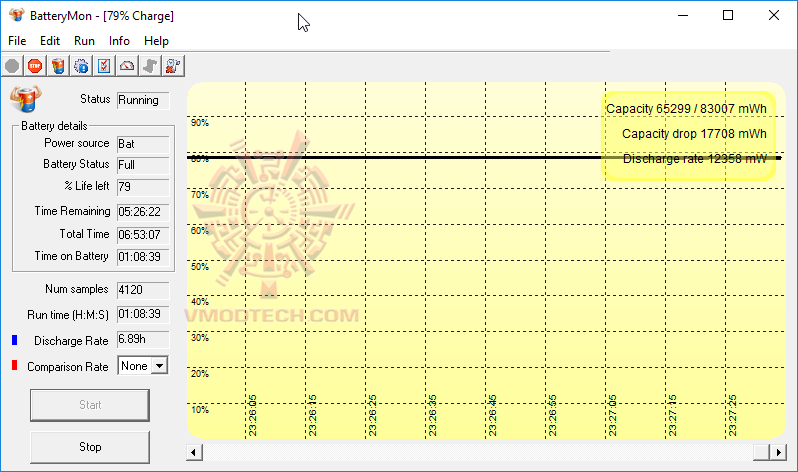
Task: Click the gauge meter toolbar icon
Action: (127, 66)
